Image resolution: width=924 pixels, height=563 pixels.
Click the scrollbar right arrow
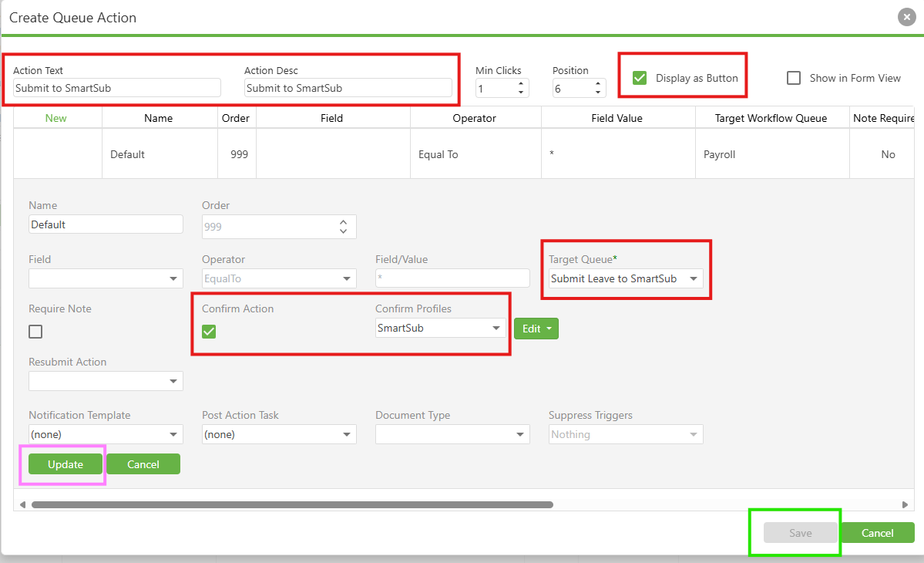[906, 504]
